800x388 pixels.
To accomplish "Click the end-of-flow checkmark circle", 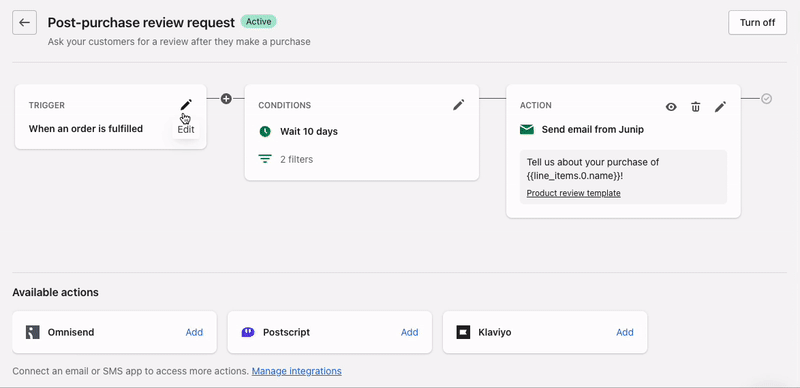I will [x=766, y=99].
